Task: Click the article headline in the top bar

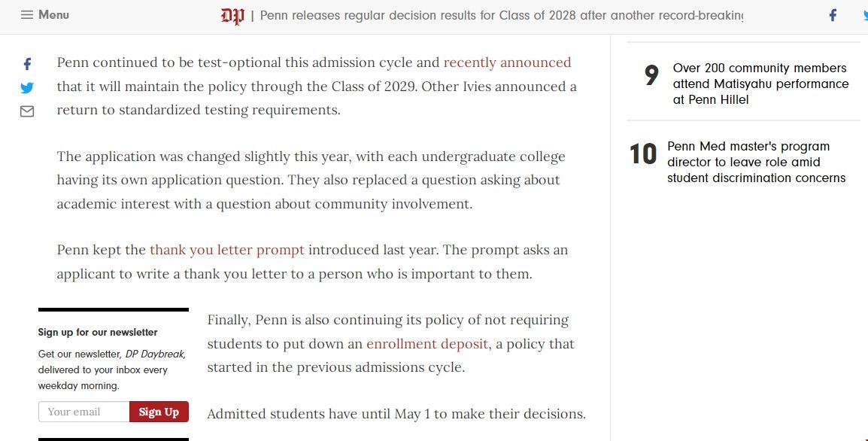Action: [x=501, y=16]
